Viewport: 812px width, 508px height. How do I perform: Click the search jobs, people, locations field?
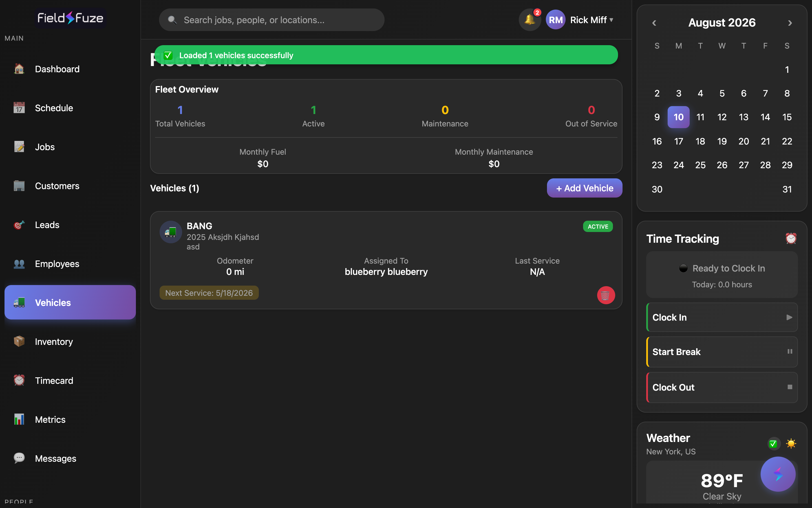click(x=272, y=20)
